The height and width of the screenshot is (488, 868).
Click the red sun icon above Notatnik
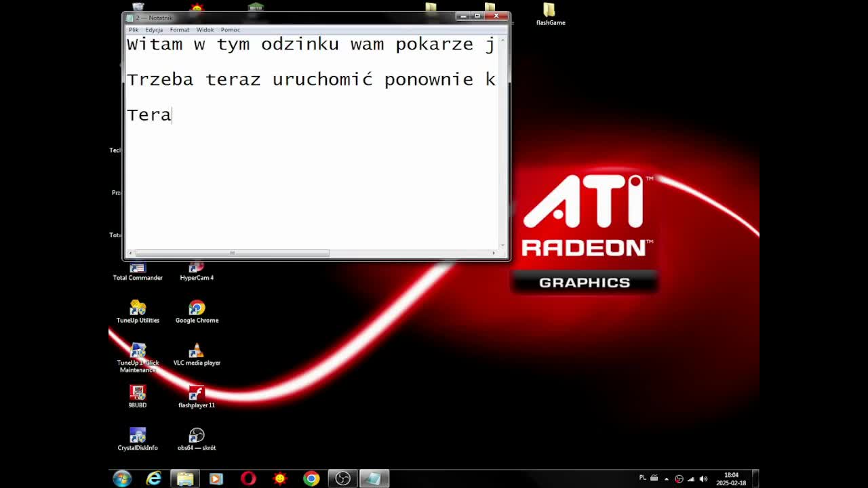(x=197, y=7)
